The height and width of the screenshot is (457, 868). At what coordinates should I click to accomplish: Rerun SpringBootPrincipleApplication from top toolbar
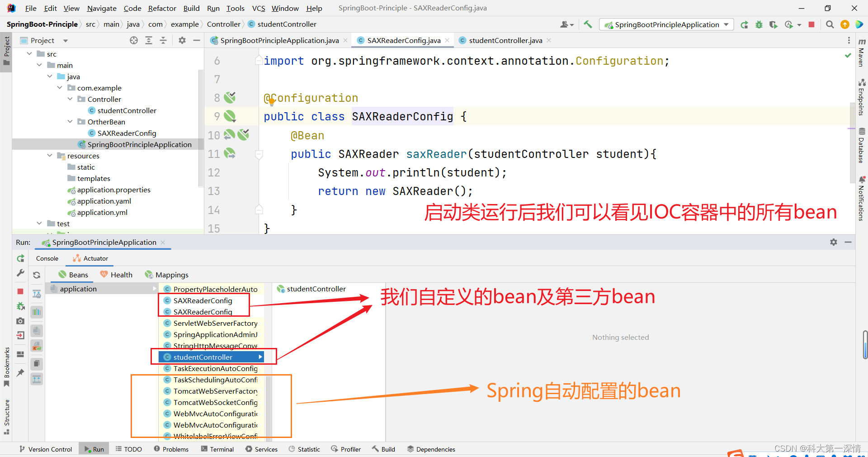[x=744, y=24]
